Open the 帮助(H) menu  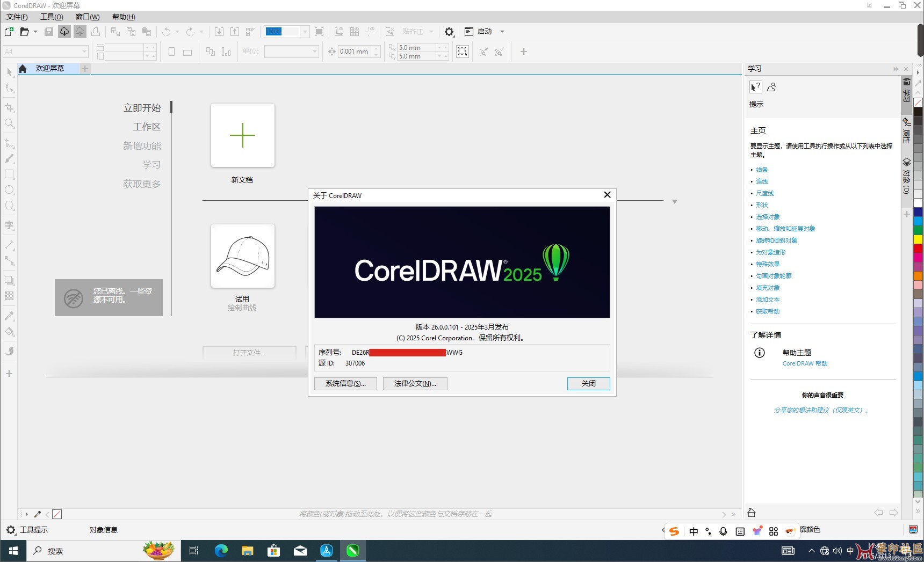pos(124,17)
